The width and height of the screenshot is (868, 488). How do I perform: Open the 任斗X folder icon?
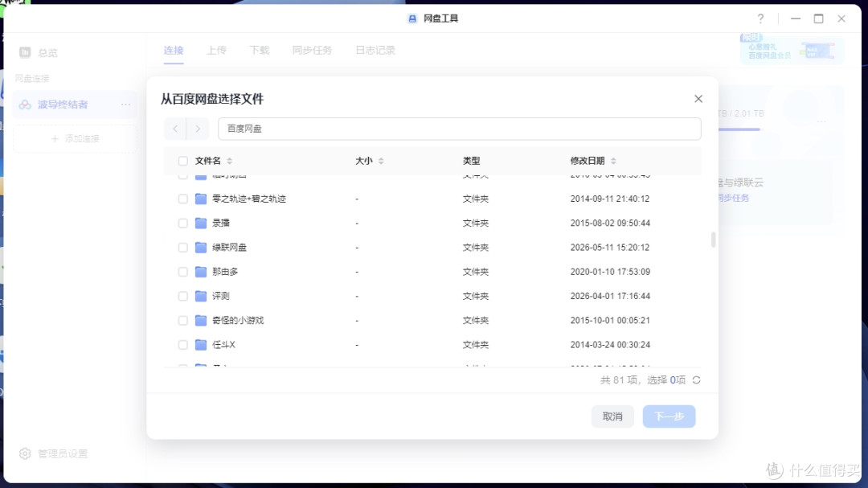pos(201,345)
